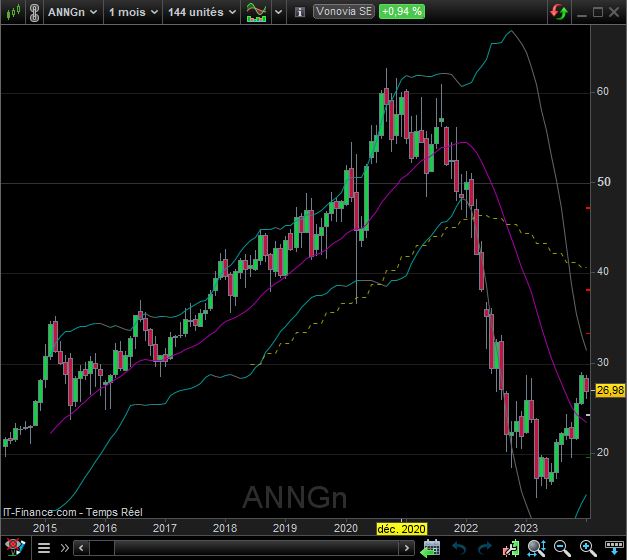
Task: Click the 50 price axis label
Action: pos(604,183)
